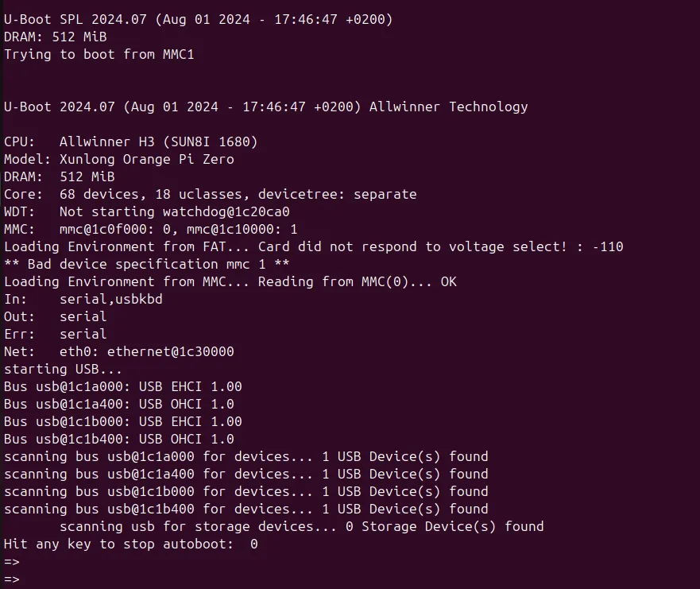Click the "CPU: Allwinner H3" line
Screen dimensions: 700x589
coord(130,141)
